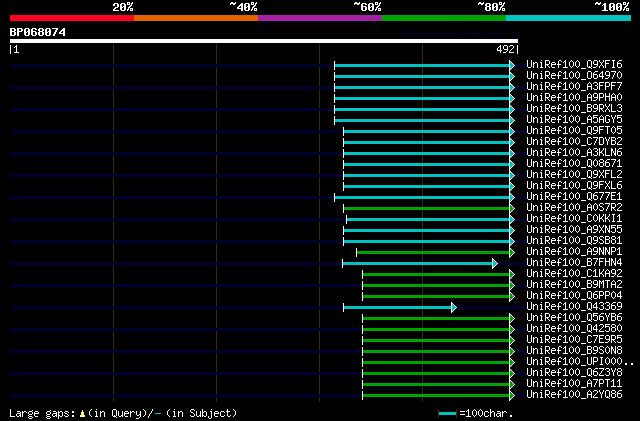Select the UniRef100_B7FHN4 label

[574, 263]
